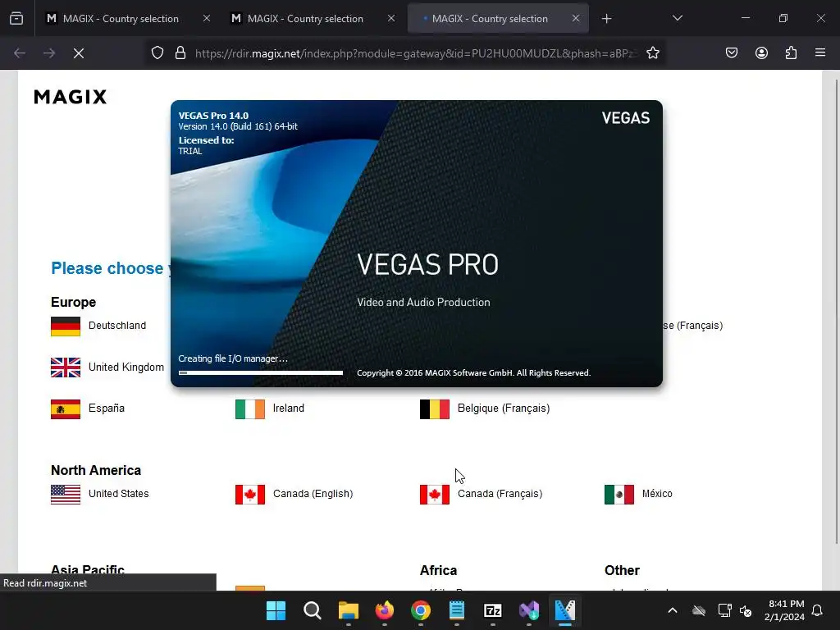Bookmark this page with star icon
Image resolution: width=840 pixels, height=630 pixels.
(x=652, y=53)
